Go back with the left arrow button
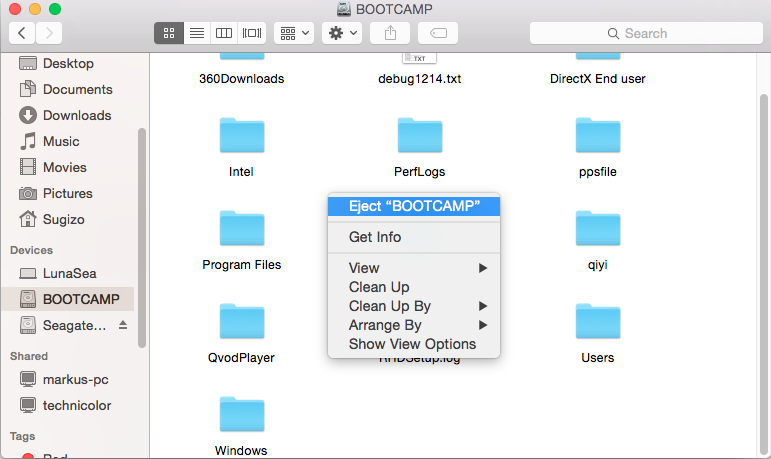The height and width of the screenshot is (459, 771). [22, 33]
